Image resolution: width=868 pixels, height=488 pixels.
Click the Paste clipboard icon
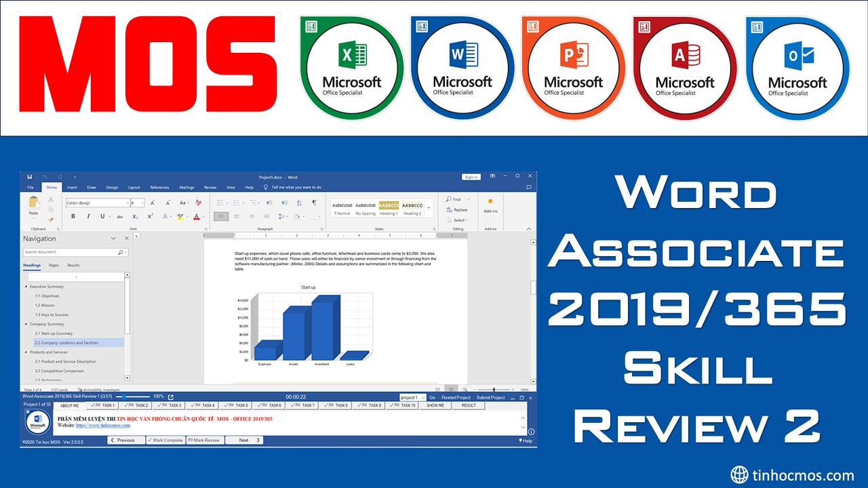[x=34, y=202]
